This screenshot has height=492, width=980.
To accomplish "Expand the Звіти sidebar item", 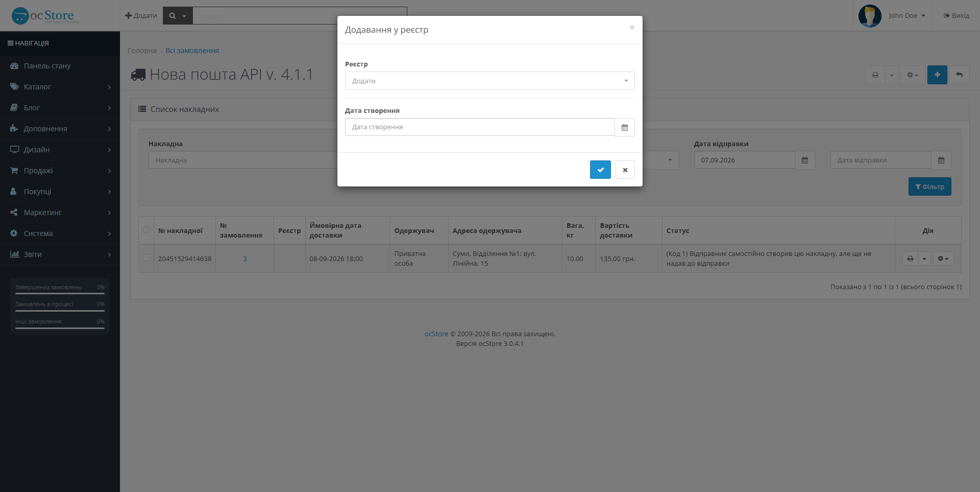I will tap(60, 254).
